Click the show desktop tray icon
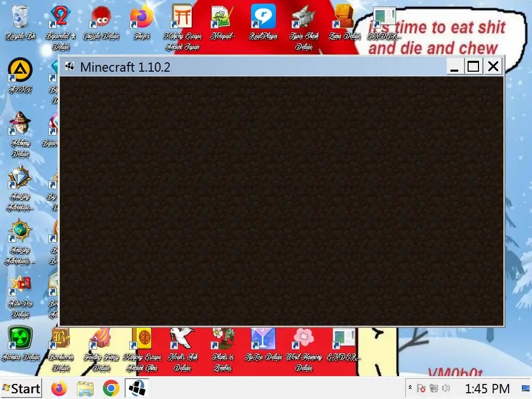This screenshot has height=399, width=532. click(x=525, y=388)
